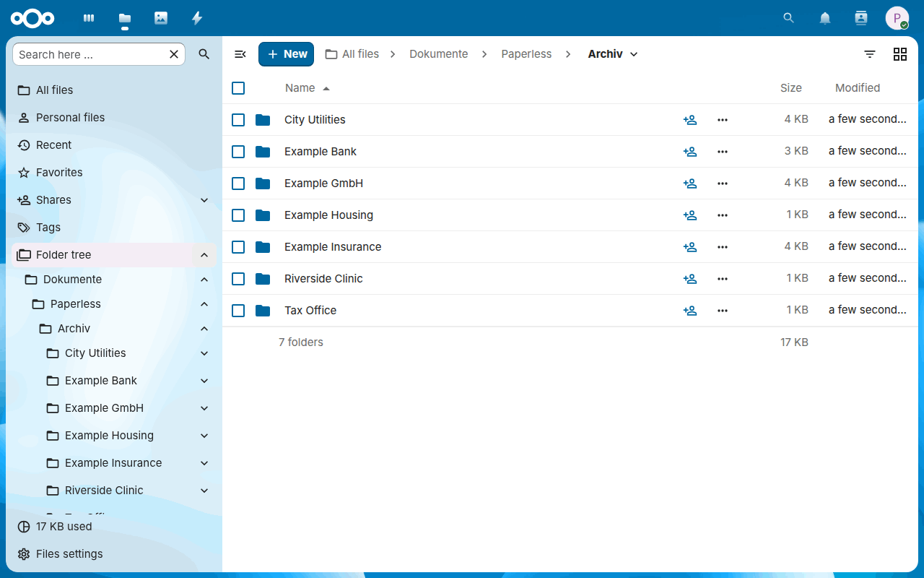Check the Example Bank row checkbox
Image resolution: width=924 pixels, height=578 pixels.
pyautogui.click(x=238, y=152)
